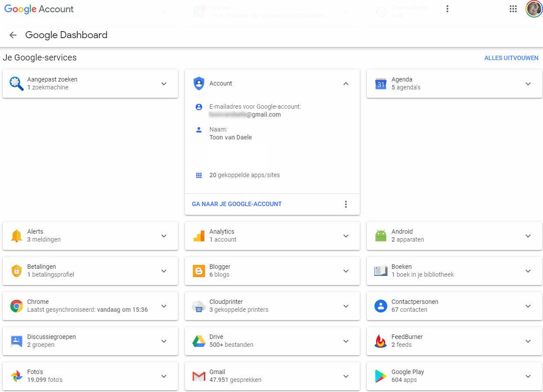The width and height of the screenshot is (543, 392).
Task: Click the profile avatar picture
Action: [x=533, y=9]
